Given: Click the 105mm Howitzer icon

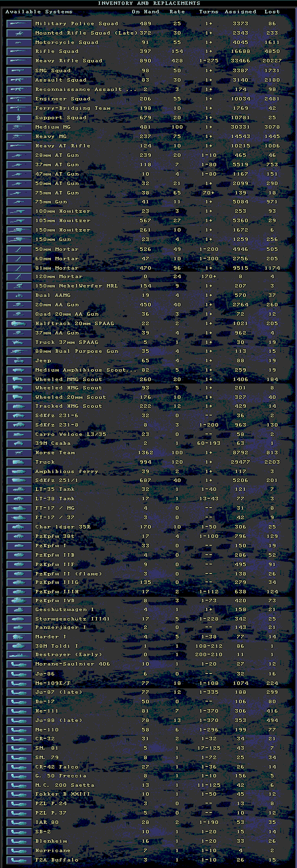Looking at the screenshot, I should click(19, 221).
